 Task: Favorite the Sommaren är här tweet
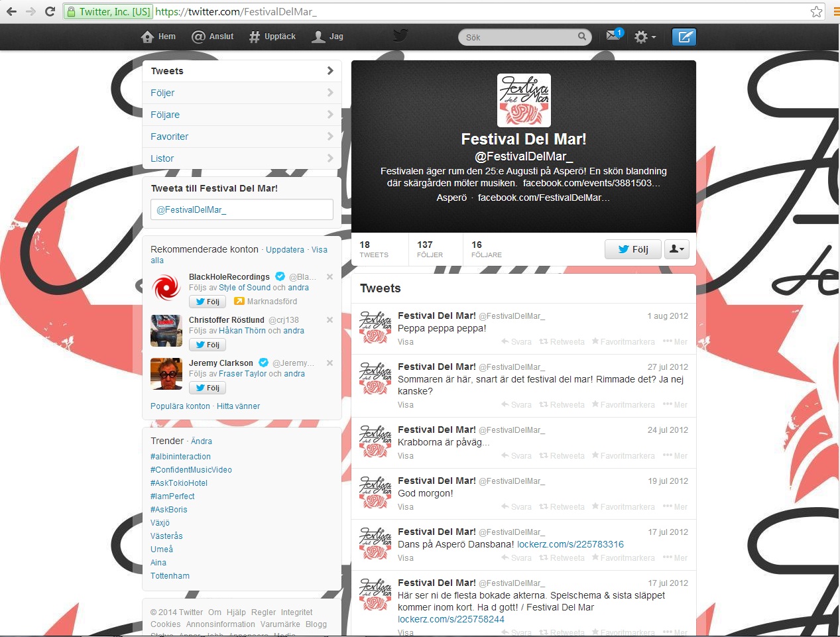click(623, 405)
